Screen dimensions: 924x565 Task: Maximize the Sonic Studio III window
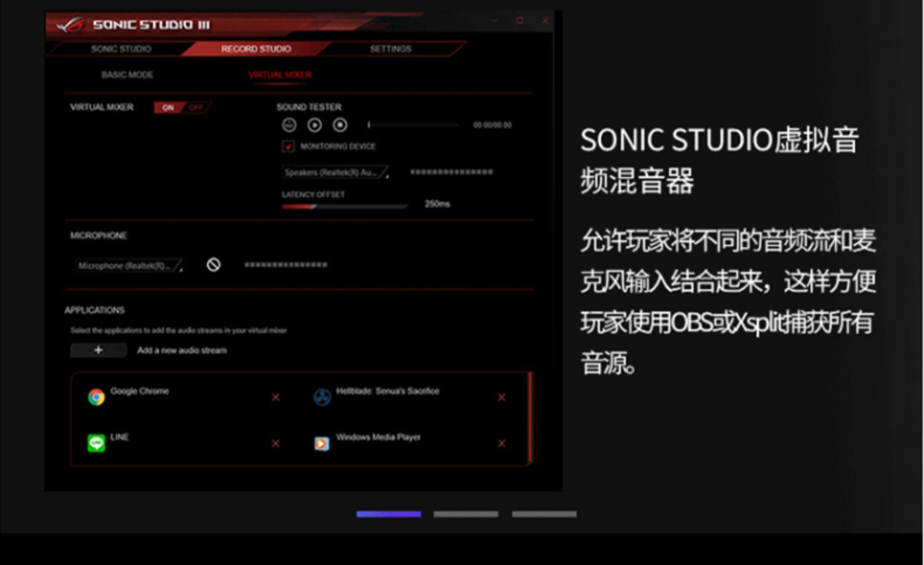(520, 20)
